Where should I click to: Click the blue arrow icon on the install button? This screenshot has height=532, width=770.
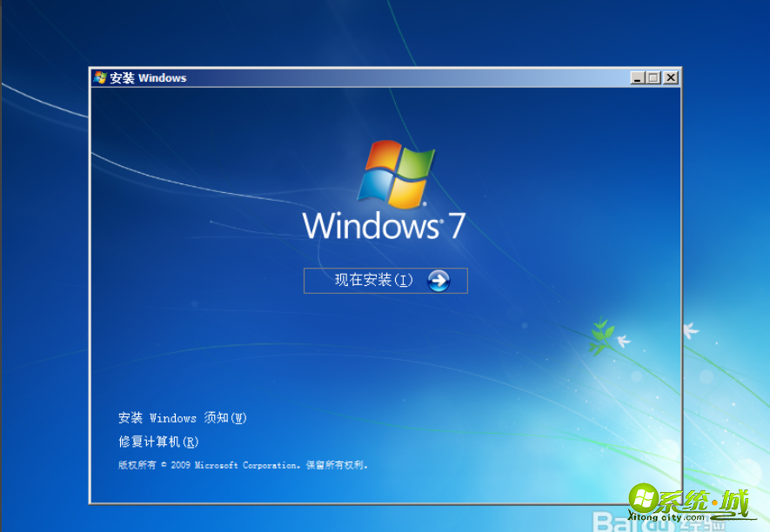(x=439, y=280)
